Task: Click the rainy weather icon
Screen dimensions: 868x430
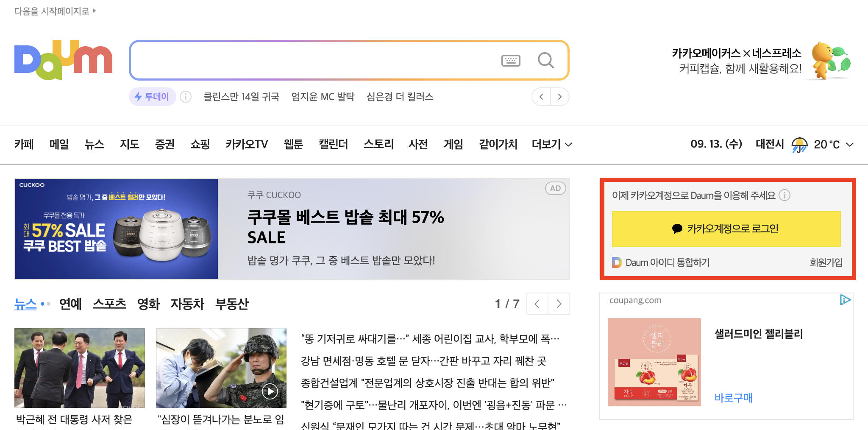Action: click(x=799, y=145)
